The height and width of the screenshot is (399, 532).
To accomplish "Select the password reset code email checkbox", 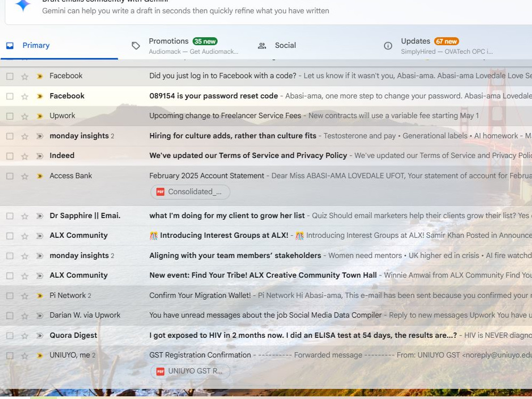I will pos(10,96).
